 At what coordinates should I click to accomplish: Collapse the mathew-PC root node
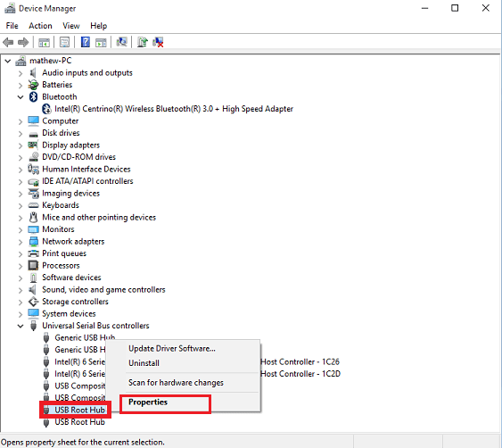(x=8, y=61)
